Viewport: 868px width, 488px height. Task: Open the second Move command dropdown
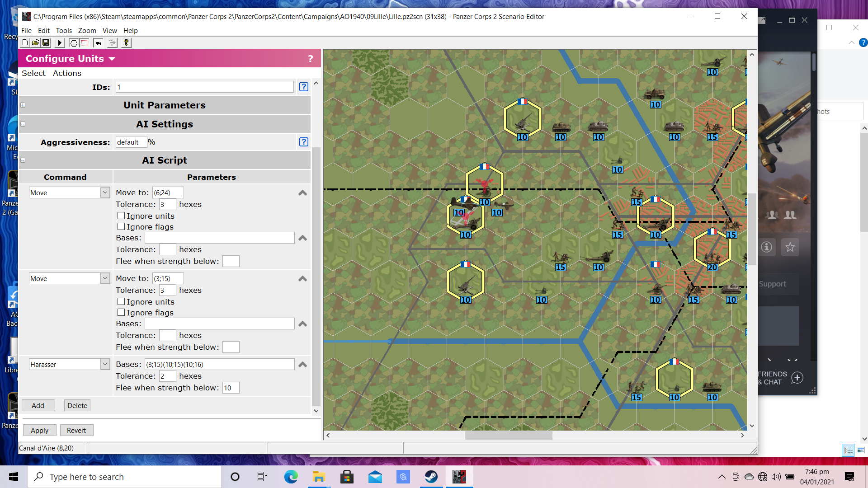coord(105,278)
